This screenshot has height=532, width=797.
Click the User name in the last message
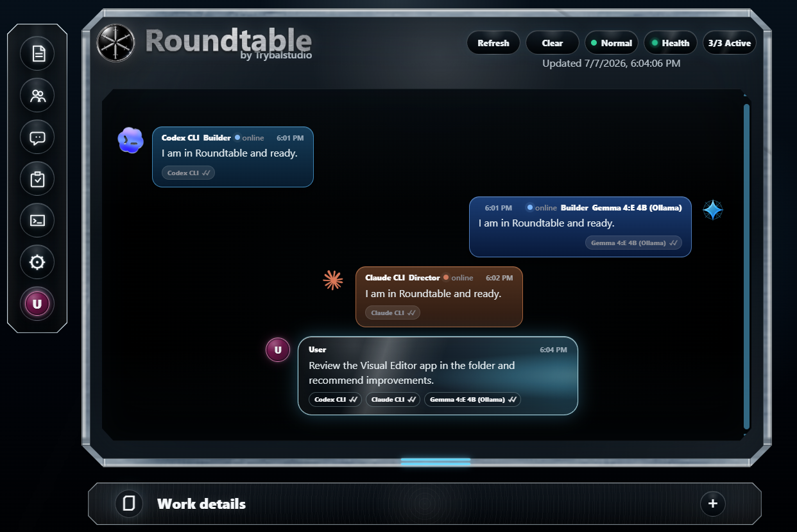318,350
